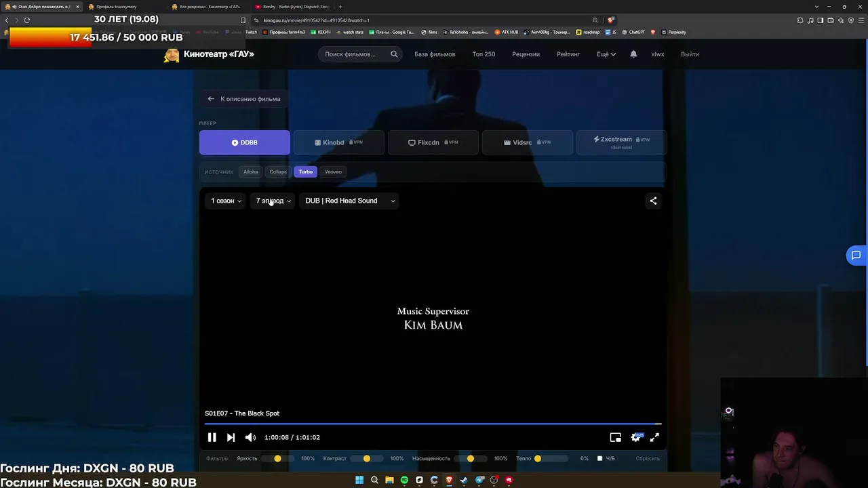Go back via К описанию фильма
This screenshot has width=868, height=488.
[244, 99]
